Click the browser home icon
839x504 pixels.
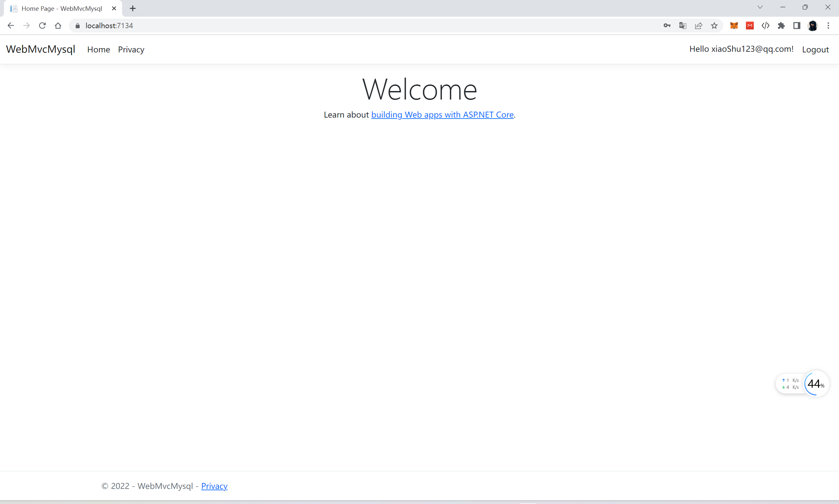(58, 26)
